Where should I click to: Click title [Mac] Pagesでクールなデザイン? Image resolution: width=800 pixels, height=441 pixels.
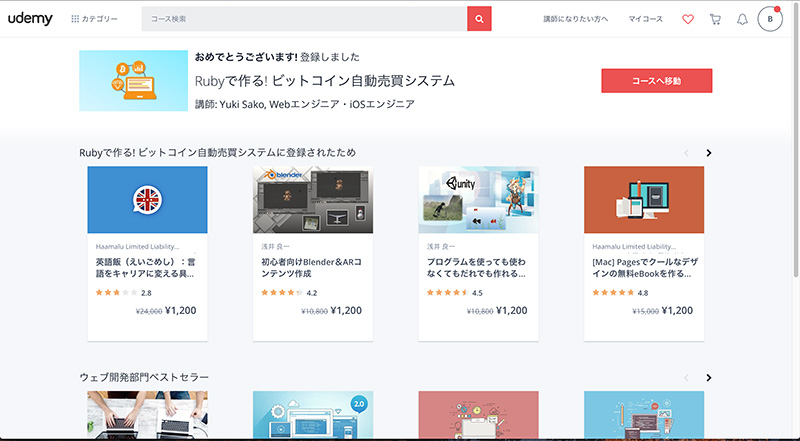pos(645,267)
